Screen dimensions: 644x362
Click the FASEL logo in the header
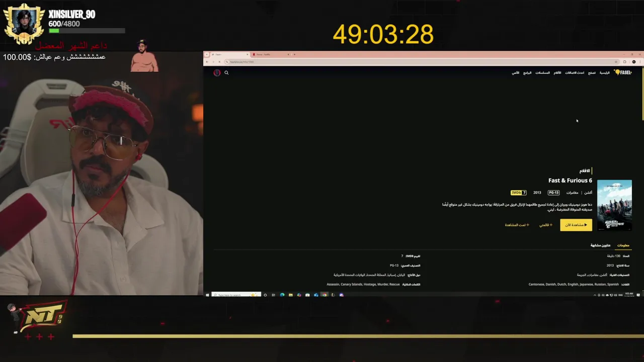(623, 72)
